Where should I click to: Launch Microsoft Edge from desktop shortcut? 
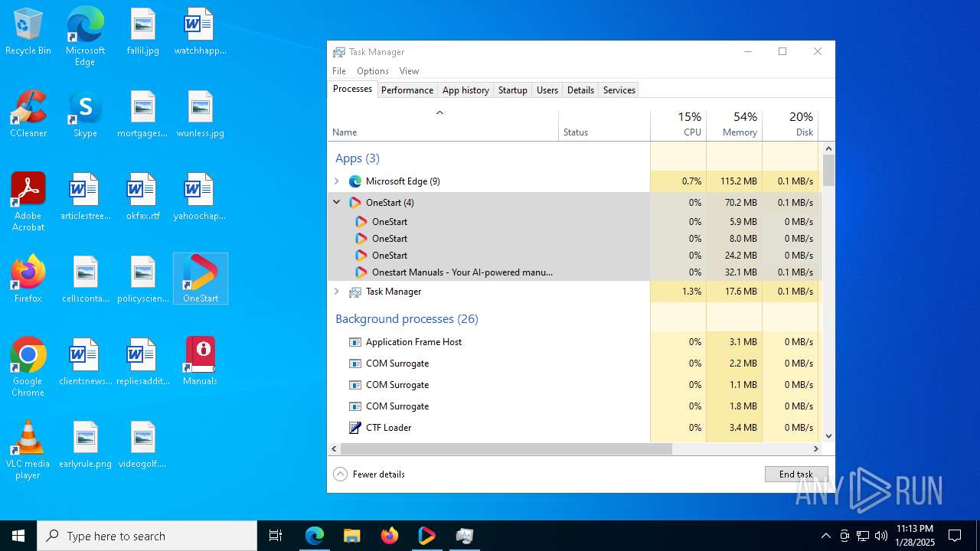pyautogui.click(x=85, y=37)
